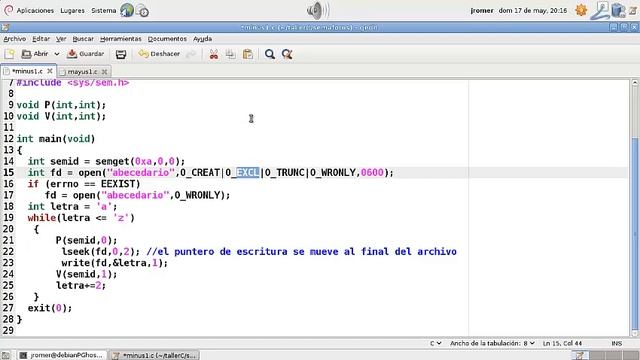Open the Ayuda menu
This screenshot has height=360, width=640.
(202, 39)
